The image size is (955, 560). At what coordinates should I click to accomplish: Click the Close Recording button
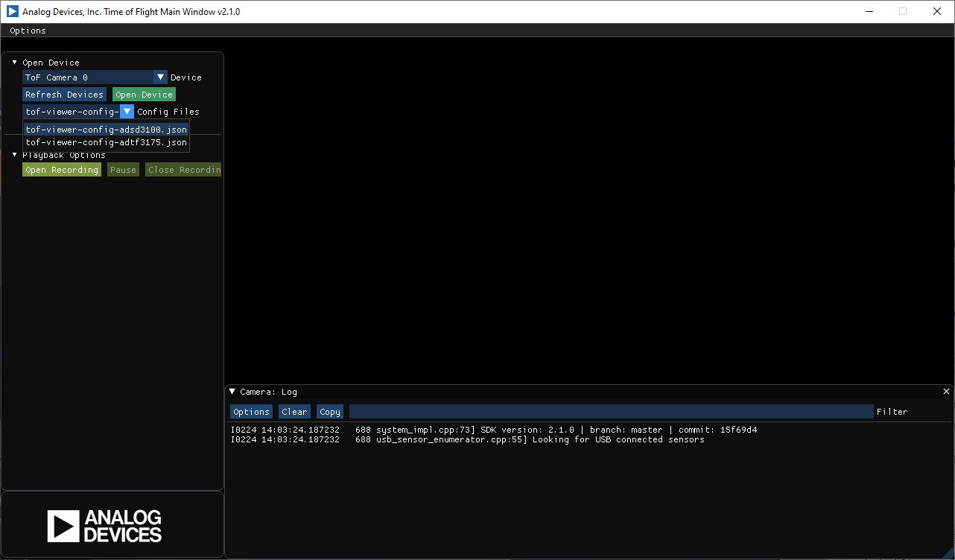[x=183, y=170]
